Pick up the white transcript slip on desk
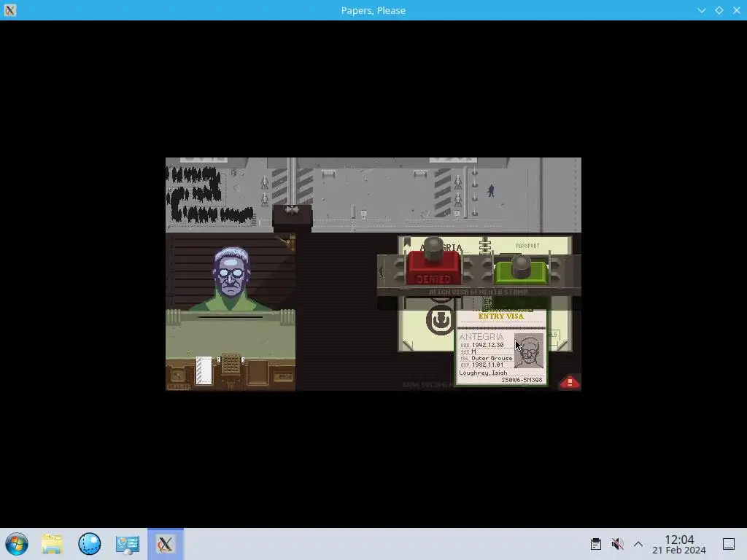 [204, 370]
